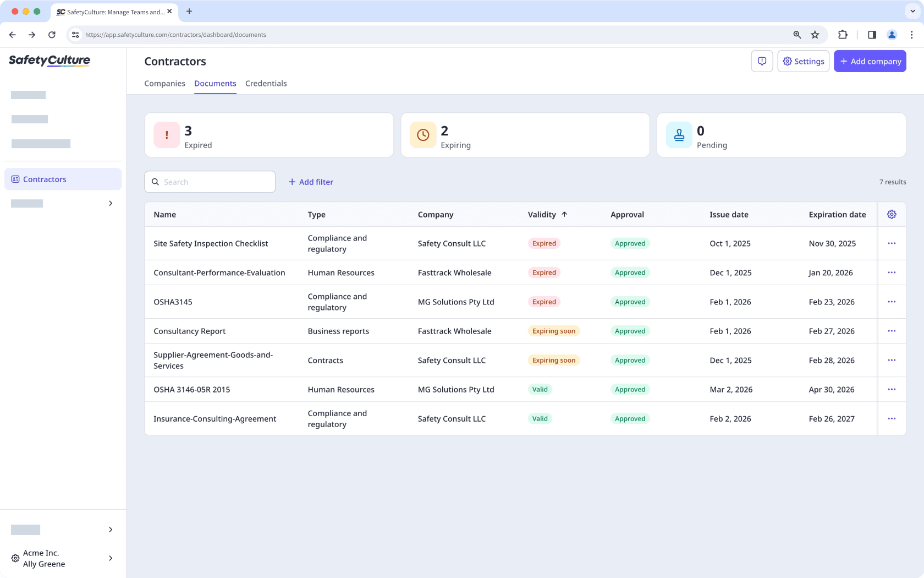Click the browser profile avatar icon
The height and width of the screenshot is (578, 924).
pyautogui.click(x=892, y=34)
